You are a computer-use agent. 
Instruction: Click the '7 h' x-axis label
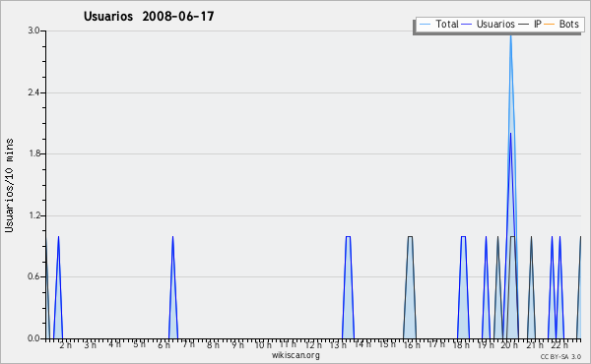189,344
